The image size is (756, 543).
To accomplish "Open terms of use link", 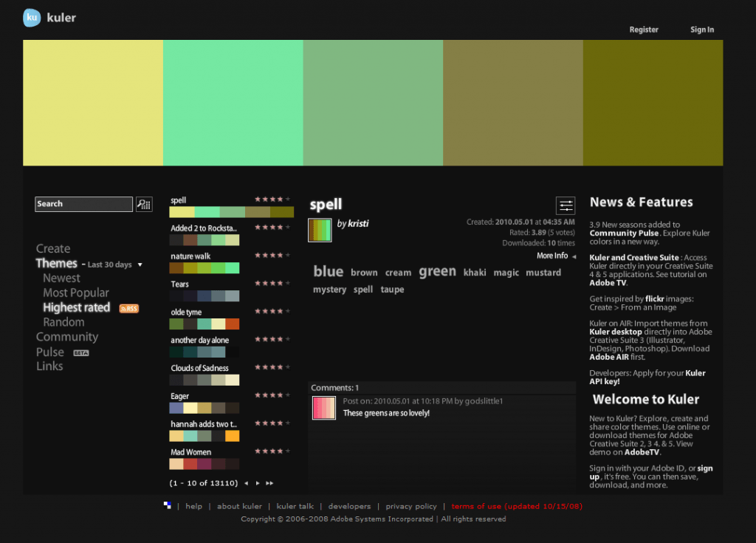I will pyautogui.click(x=517, y=506).
